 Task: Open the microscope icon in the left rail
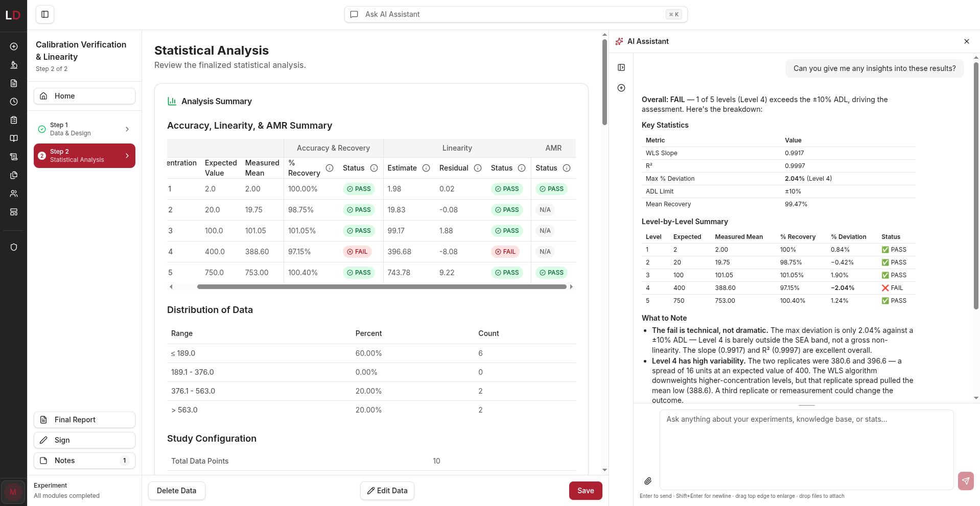(14, 65)
